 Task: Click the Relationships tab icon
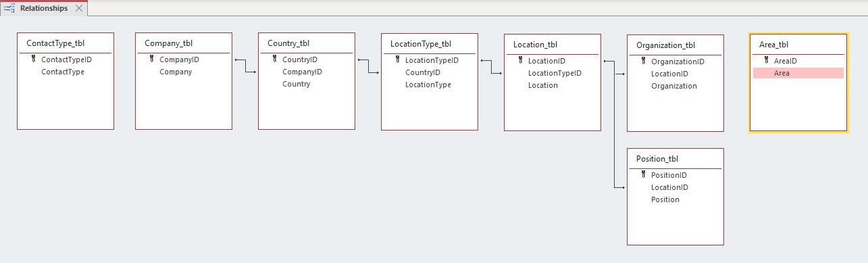pos(9,8)
